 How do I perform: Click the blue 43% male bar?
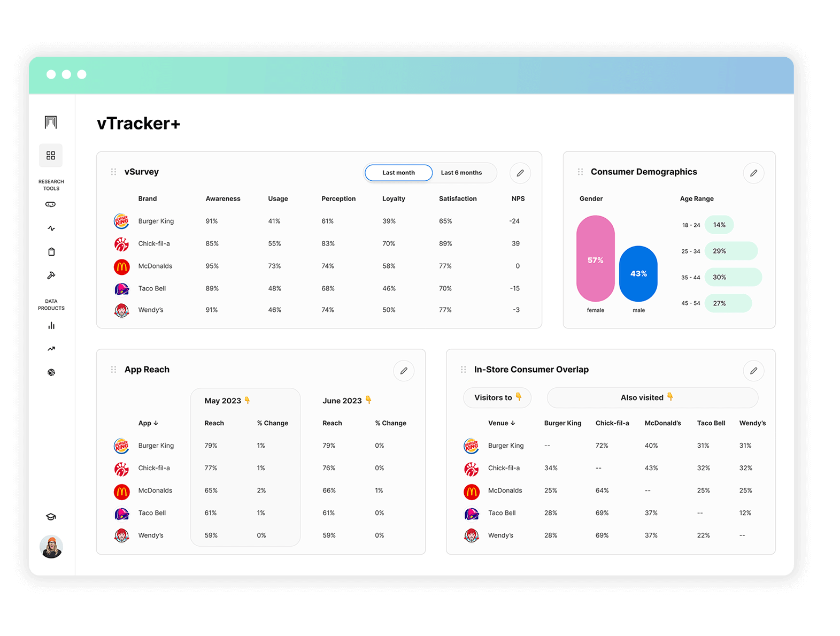(638, 273)
